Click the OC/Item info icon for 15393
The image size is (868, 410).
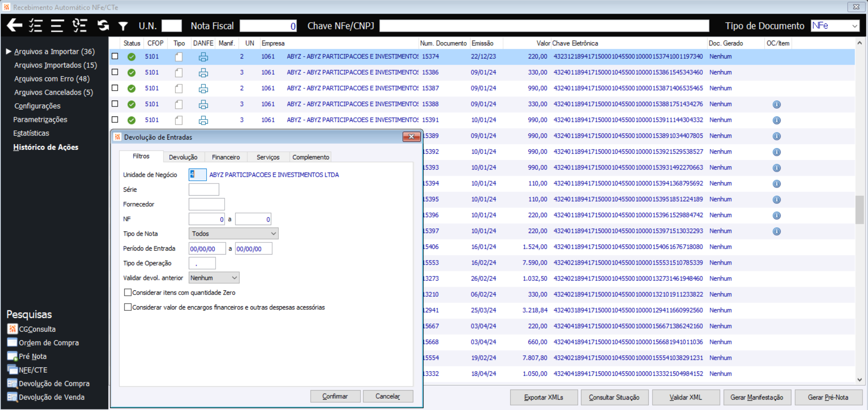pos(777,168)
